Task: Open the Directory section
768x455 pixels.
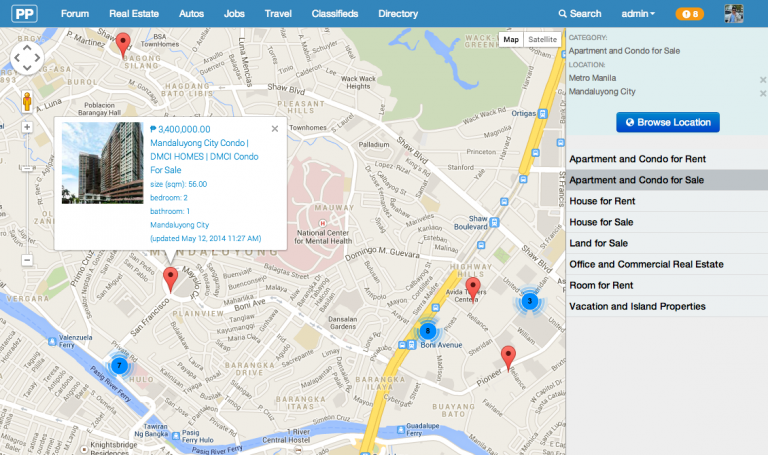Action: coord(398,14)
